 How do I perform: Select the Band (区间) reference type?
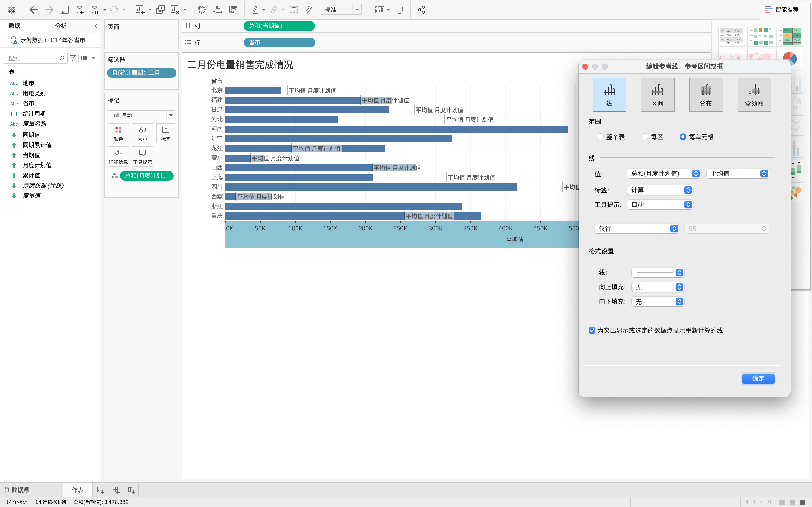657,95
